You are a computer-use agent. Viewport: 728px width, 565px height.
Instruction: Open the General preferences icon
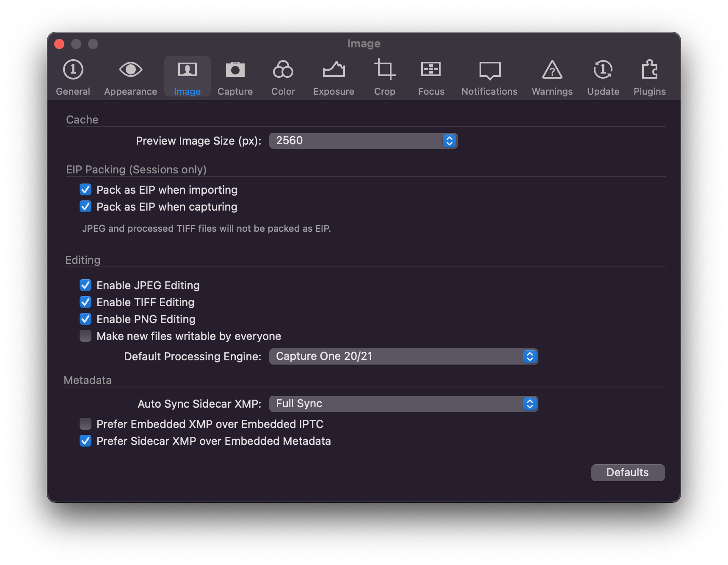coord(73,70)
